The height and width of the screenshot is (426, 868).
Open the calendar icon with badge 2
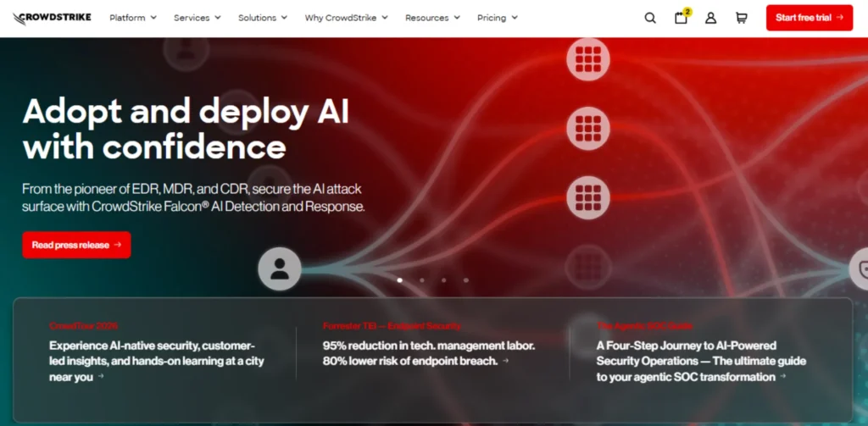(681, 18)
